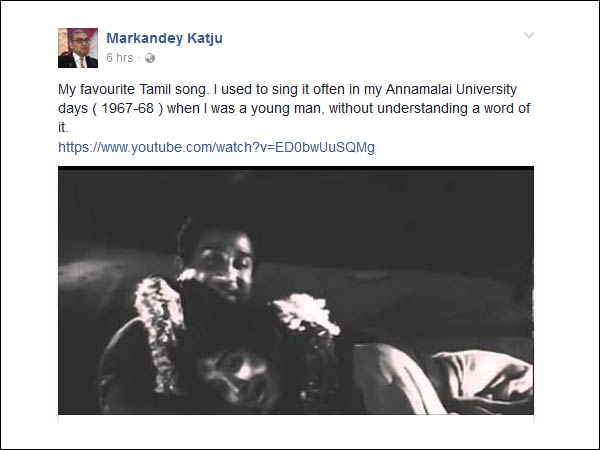Viewport: 600px width, 450px height.
Task: Click the flower cluster right of the man's face
Action: (x=306, y=314)
